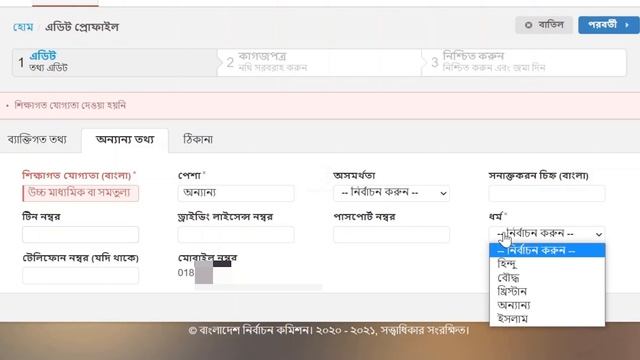Switch to অন্যান্য তথ্য tab
The height and width of the screenshot is (360, 640).
point(125,140)
